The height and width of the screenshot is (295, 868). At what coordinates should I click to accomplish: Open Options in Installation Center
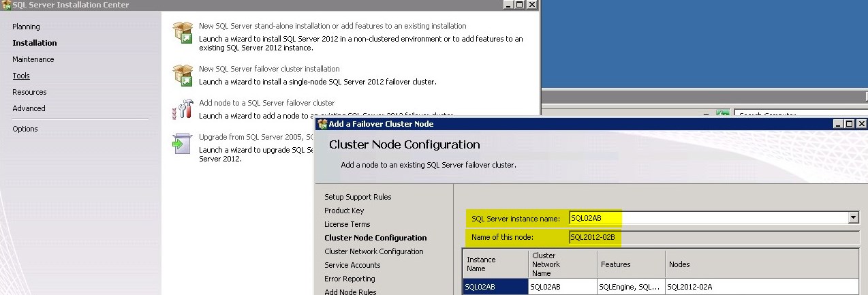pos(25,129)
